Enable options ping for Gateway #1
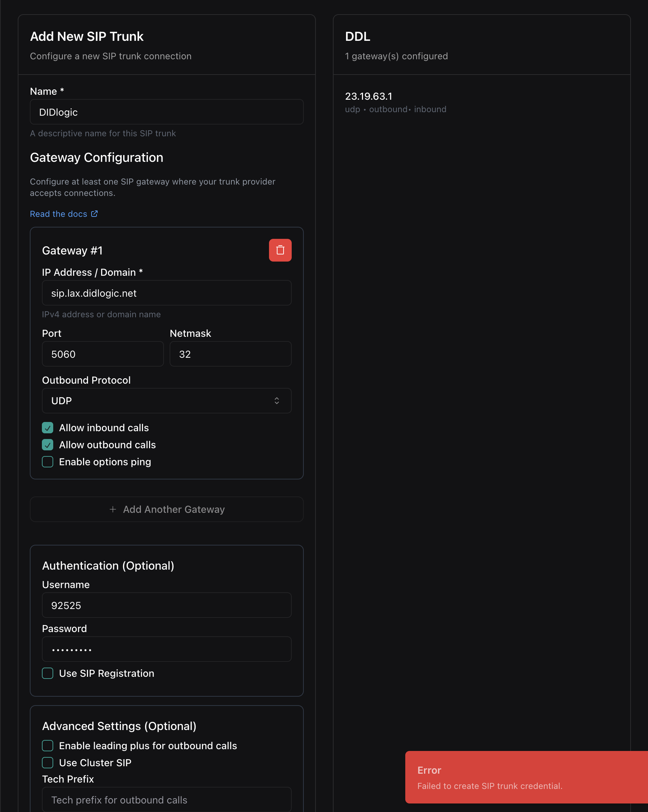 48,462
